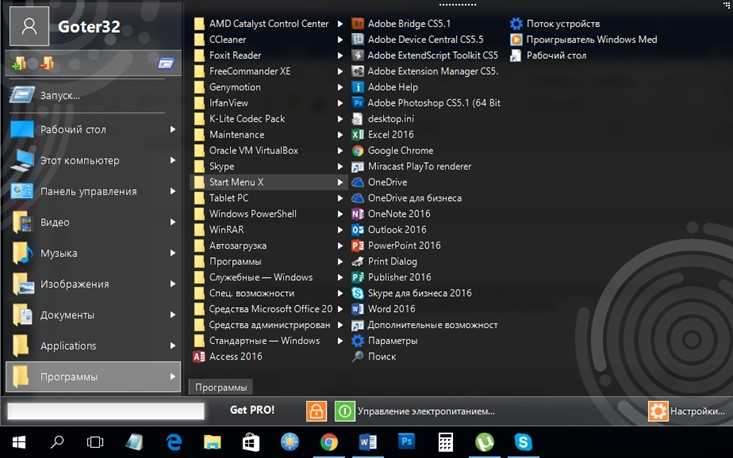This screenshot has height=458, width=733.
Task: Click Get PRO! button
Action: [x=252, y=410]
